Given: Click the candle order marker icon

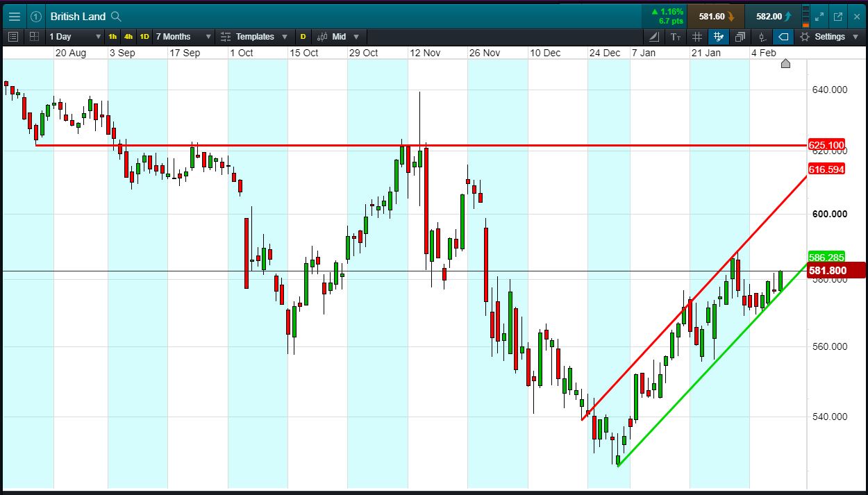Looking at the screenshot, I should [762, 37].
